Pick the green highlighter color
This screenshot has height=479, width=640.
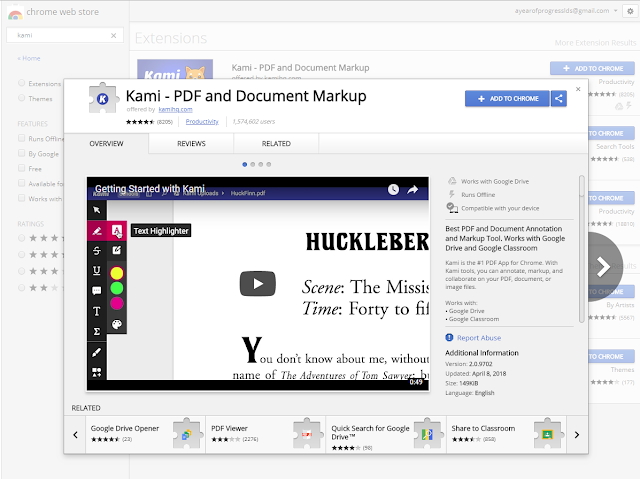(117, 288)
